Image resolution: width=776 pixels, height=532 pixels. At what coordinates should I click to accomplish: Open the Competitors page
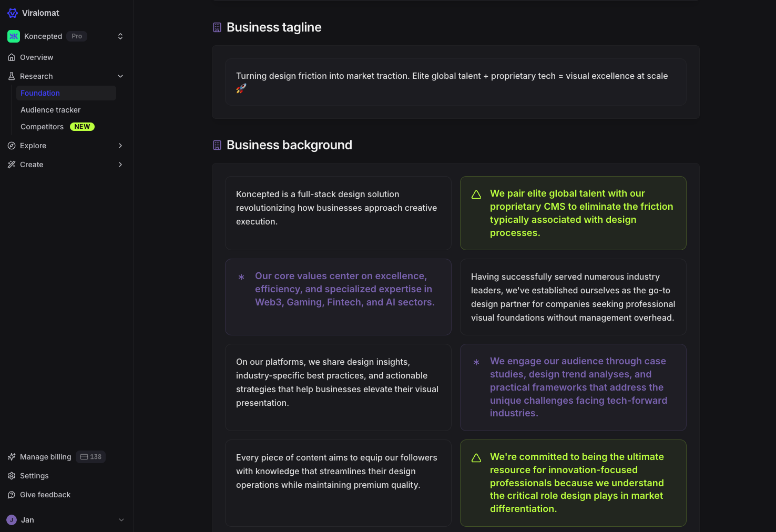pos(42,127)
